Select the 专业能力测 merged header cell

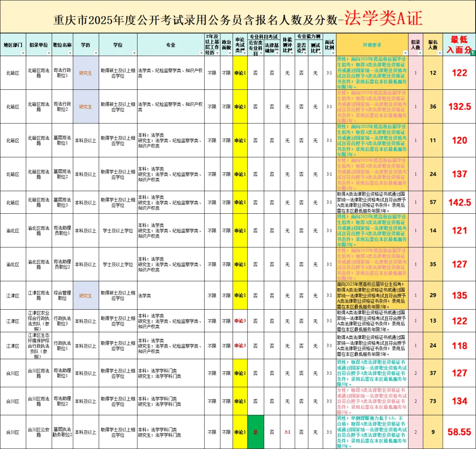point(309,37)
